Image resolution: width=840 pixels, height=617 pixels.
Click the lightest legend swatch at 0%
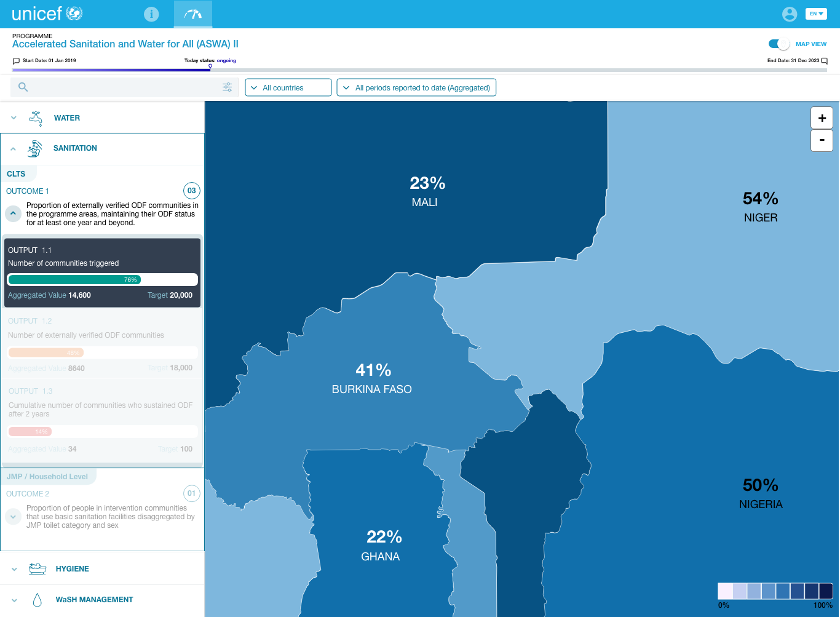725,591
